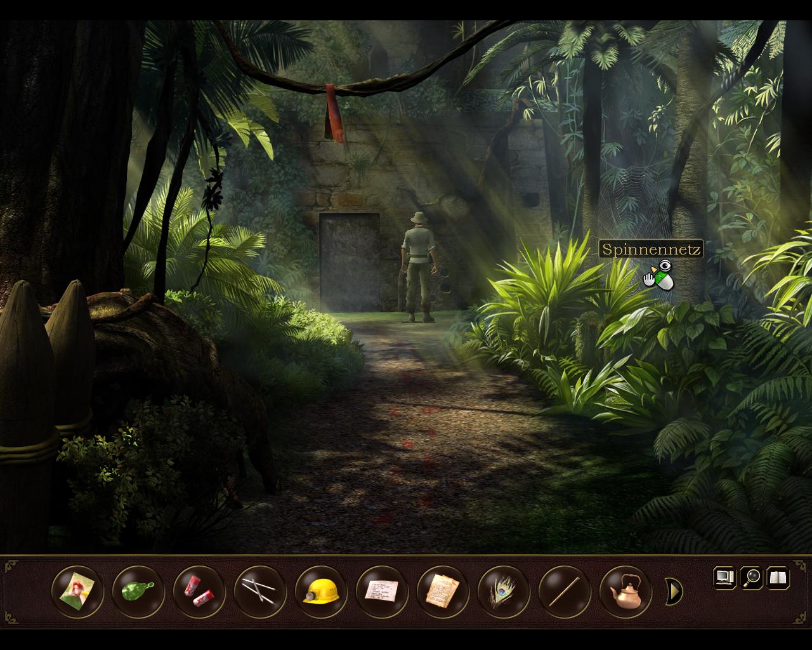Click the explorer character in the hat

pos(419,267)
